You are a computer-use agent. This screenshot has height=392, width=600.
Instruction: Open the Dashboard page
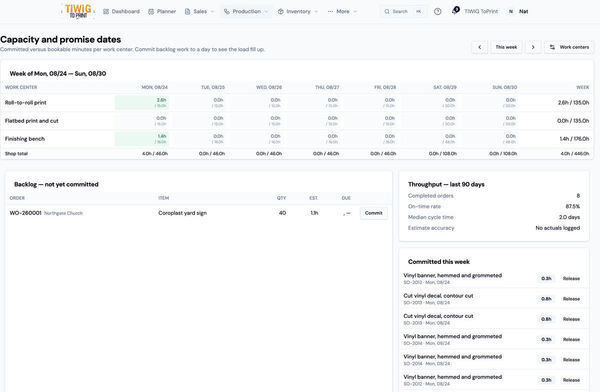[x=121, y=11]
